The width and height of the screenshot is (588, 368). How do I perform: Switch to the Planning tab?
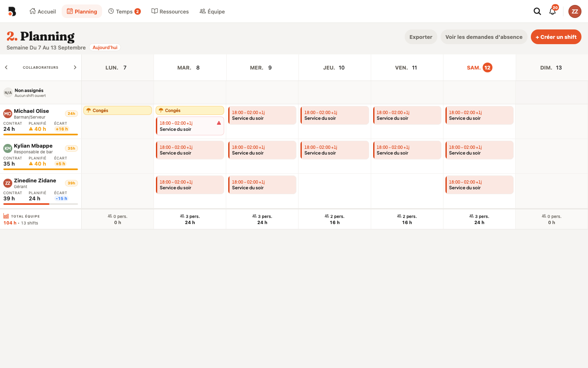coord(82,11)
